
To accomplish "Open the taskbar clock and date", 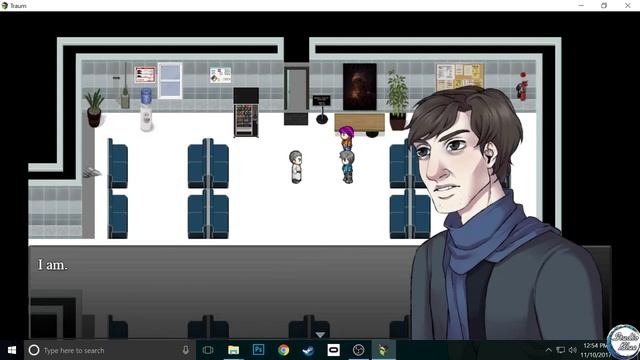I will 594,350.
